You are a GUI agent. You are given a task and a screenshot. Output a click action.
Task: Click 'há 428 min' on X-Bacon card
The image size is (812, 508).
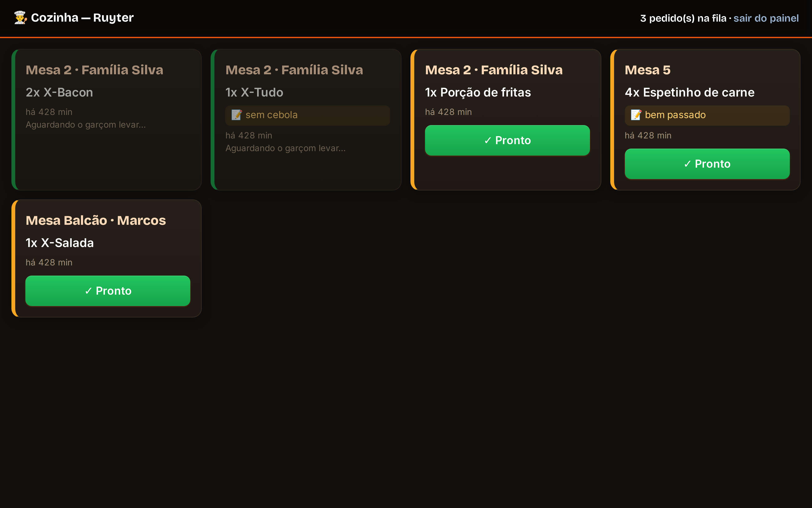(x=49, y=112)
